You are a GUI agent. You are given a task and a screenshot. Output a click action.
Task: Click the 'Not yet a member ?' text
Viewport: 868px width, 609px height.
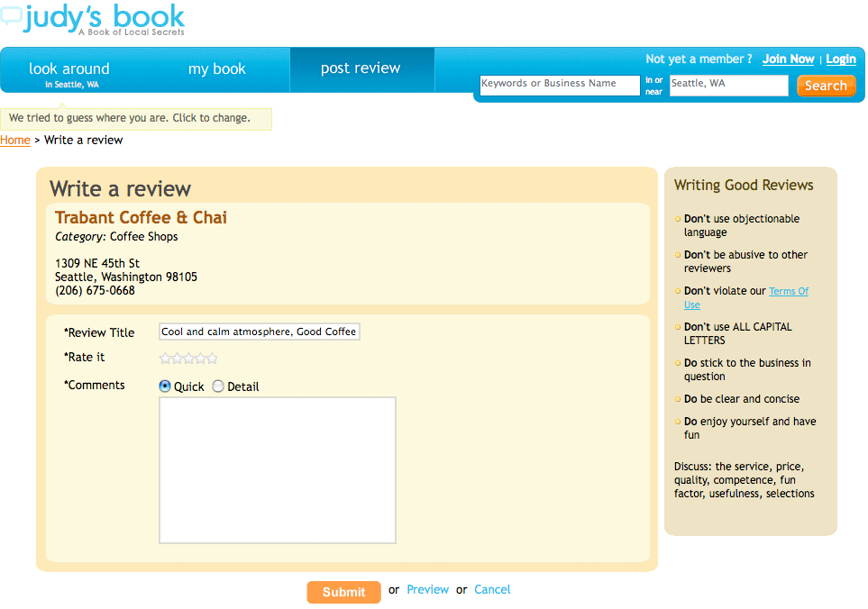point(699,59)
